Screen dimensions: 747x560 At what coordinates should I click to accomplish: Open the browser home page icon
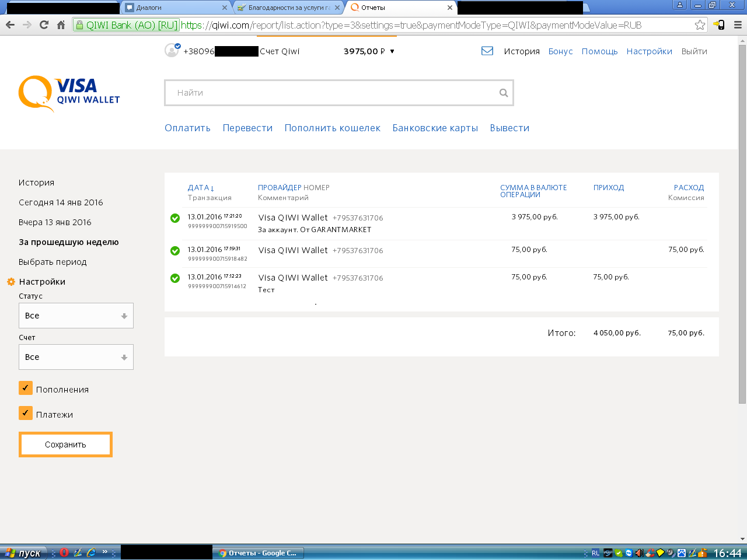click(x=61, y=25)
